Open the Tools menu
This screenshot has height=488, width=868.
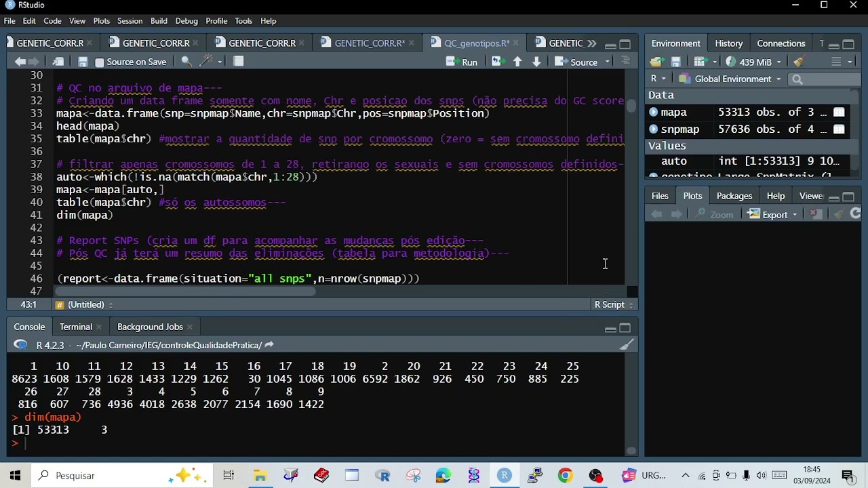pyautogui.click(x=243, y=21)
